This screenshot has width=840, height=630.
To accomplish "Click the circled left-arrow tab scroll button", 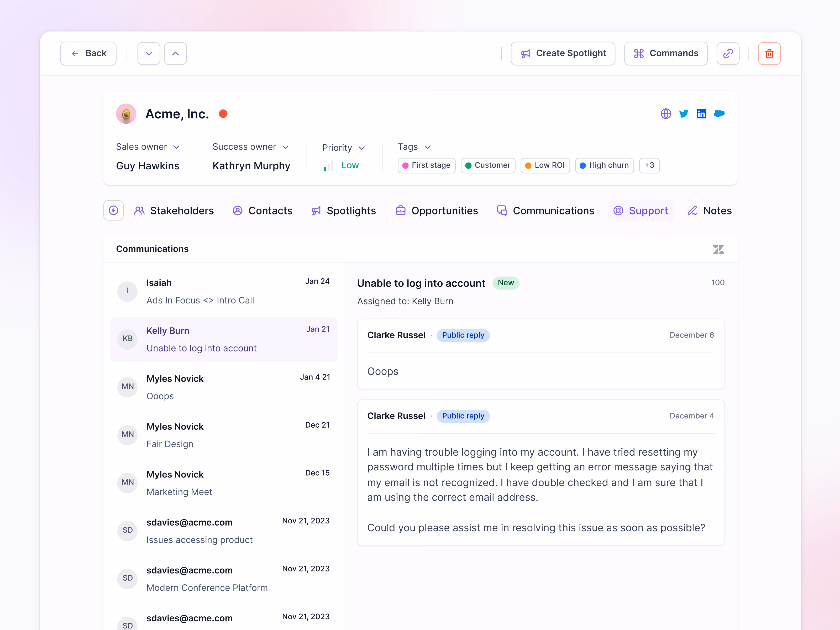I will click(113, 210).
